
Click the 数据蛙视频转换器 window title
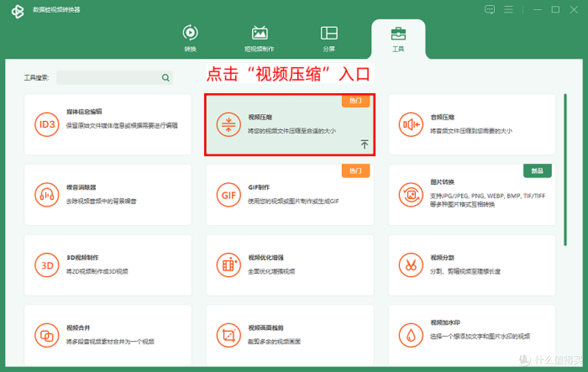tap(56, 10)
